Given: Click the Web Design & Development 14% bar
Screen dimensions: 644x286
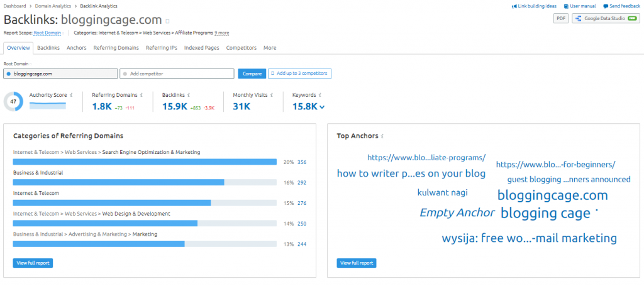Looking at the screenshot, I should pyautogui.click(x=145, y=223).
